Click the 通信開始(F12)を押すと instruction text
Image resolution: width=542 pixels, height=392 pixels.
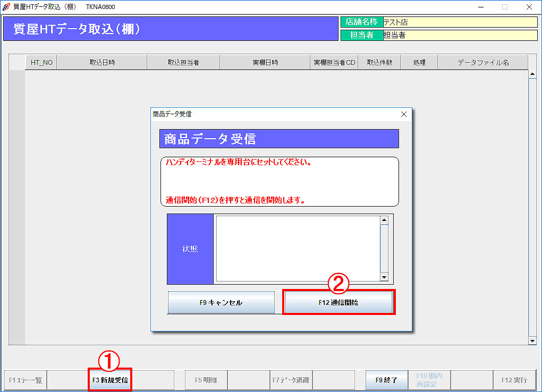point(235,200)
